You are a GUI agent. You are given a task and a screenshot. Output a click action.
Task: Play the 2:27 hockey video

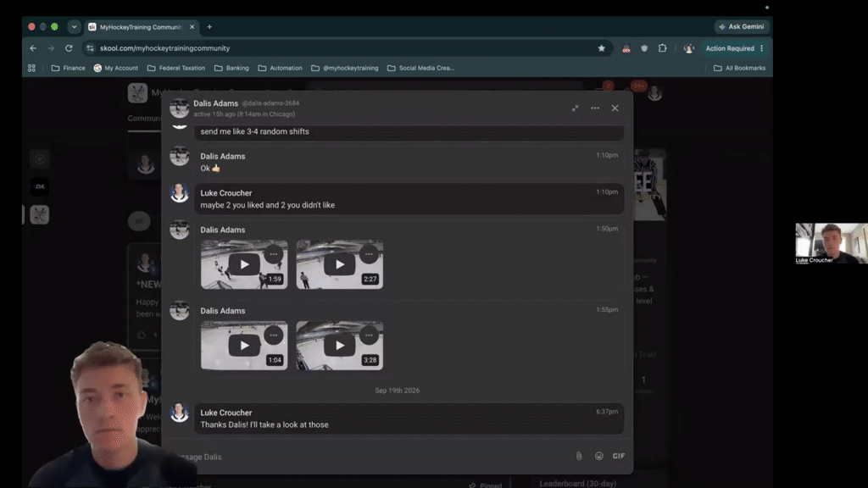339,264
